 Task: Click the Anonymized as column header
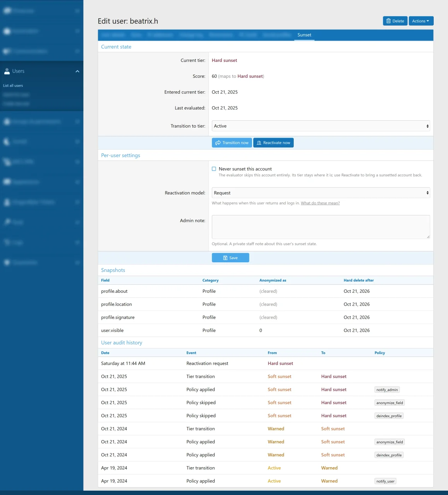click(x=273, y=280)
